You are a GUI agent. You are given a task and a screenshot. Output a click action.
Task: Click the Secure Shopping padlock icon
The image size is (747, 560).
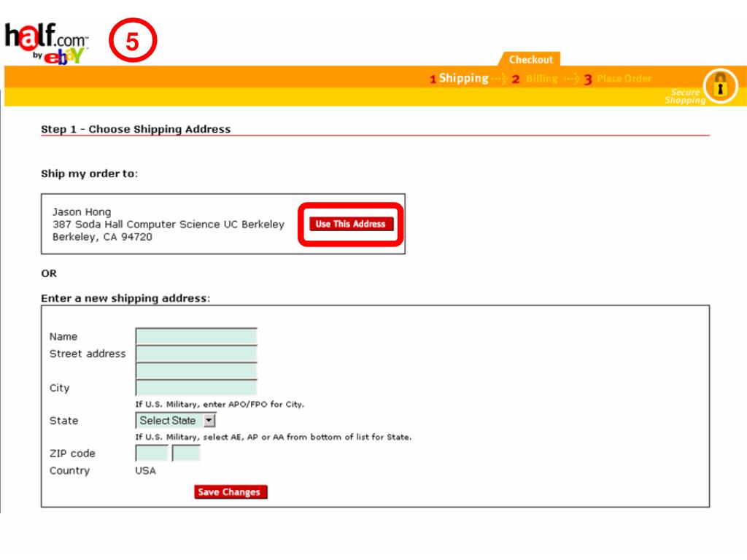point(720,86)
